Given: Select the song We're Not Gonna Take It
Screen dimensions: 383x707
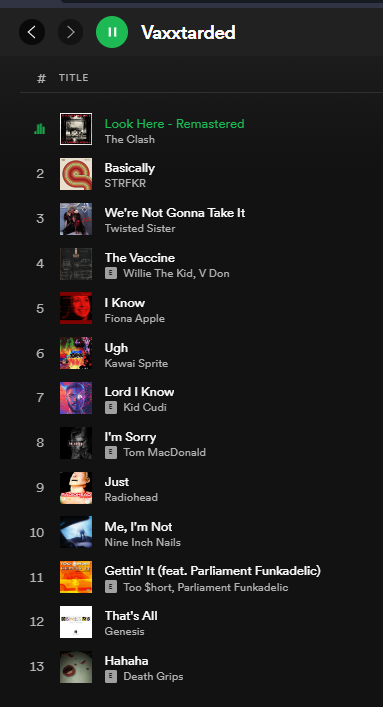Looking at the screenshot, I should (x=175, y=213).
